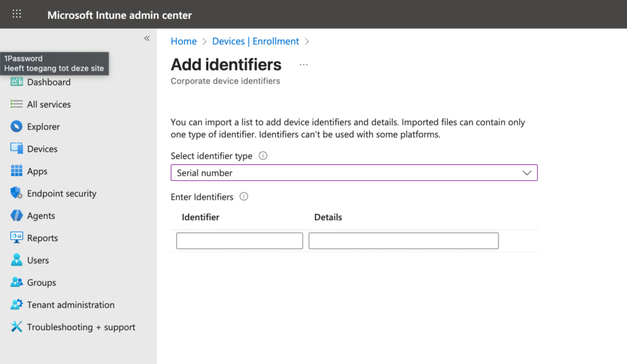Screen dimensions: 627x364
Task: Open the ellipsis menu beside Add identifiers
Action: (304, 64)
